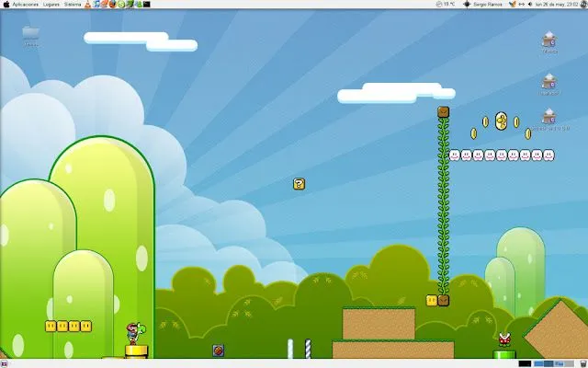
Task: Open the volume speaker applet
Action: click(x=530, y=4)
